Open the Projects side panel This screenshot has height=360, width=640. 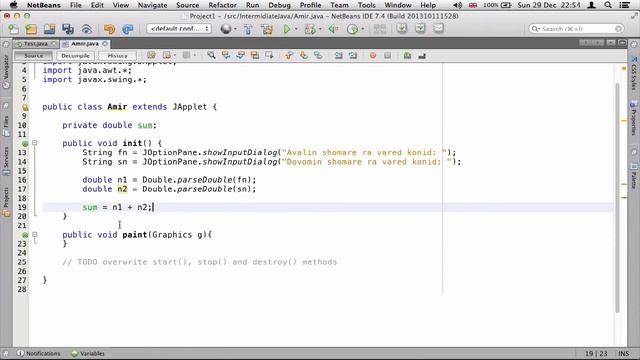6,202
